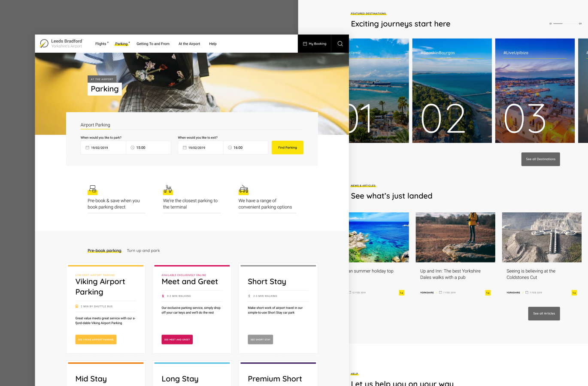Viewport: 588px width, 386px height.
Task: Open the destination card numbered 01
Action: tap(379, 90)
